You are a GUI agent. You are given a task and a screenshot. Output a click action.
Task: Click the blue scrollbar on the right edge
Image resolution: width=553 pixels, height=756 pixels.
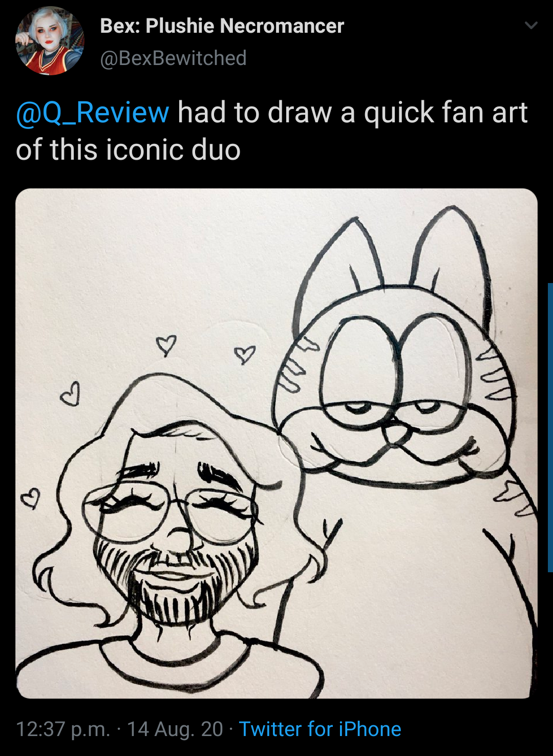(550, 427)
